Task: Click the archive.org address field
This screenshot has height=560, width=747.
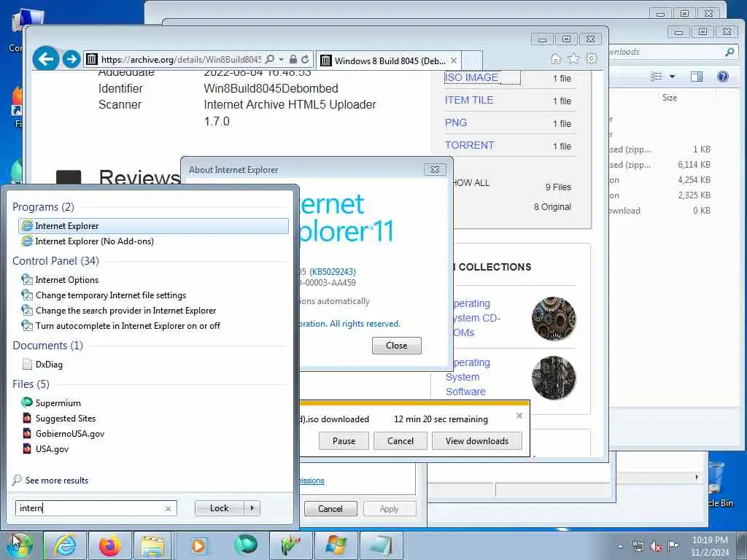Action: (x=181, y=60)
